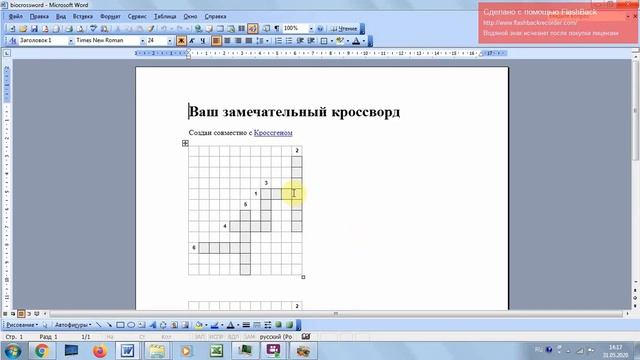Open the Автофигуры shapes menu
The width and height of the screenshot is (640, 360).
(x=73, y=325)
